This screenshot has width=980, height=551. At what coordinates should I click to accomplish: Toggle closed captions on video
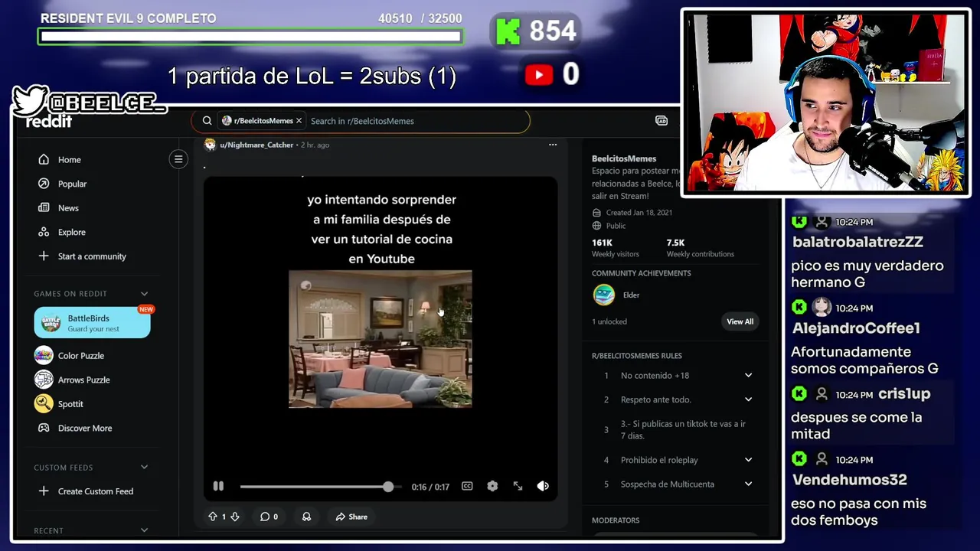click(467, 486)
